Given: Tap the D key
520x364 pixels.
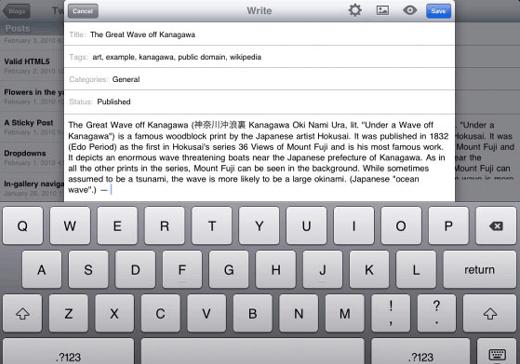Looking at the screenshot, I should [x=135, y=269].
